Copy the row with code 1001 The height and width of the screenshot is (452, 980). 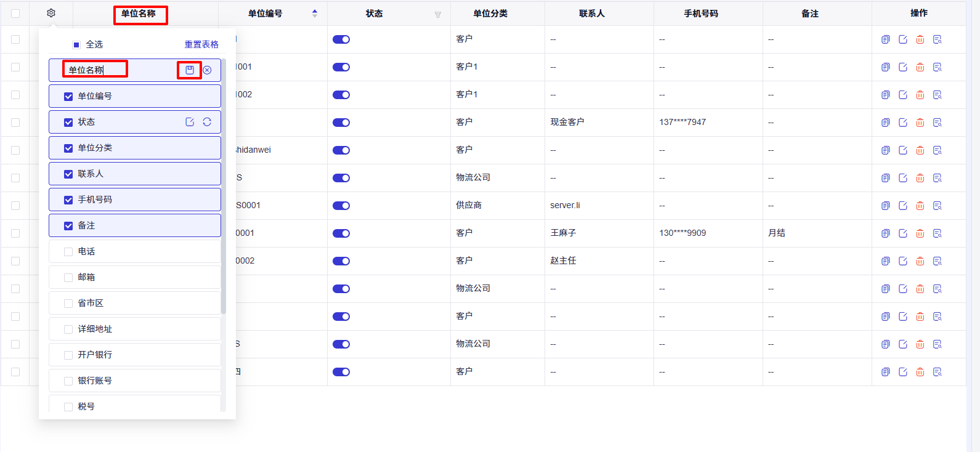886,67
